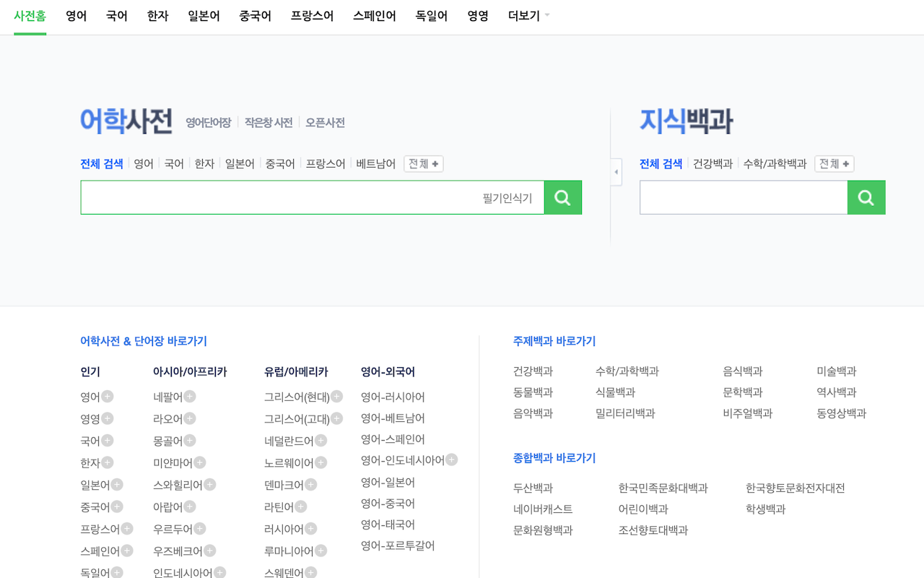This screenshot has height=578, width=924.
Task: Click plus icon next to 스페인어 in 인기 list
Action: click(x=127, y=550)
